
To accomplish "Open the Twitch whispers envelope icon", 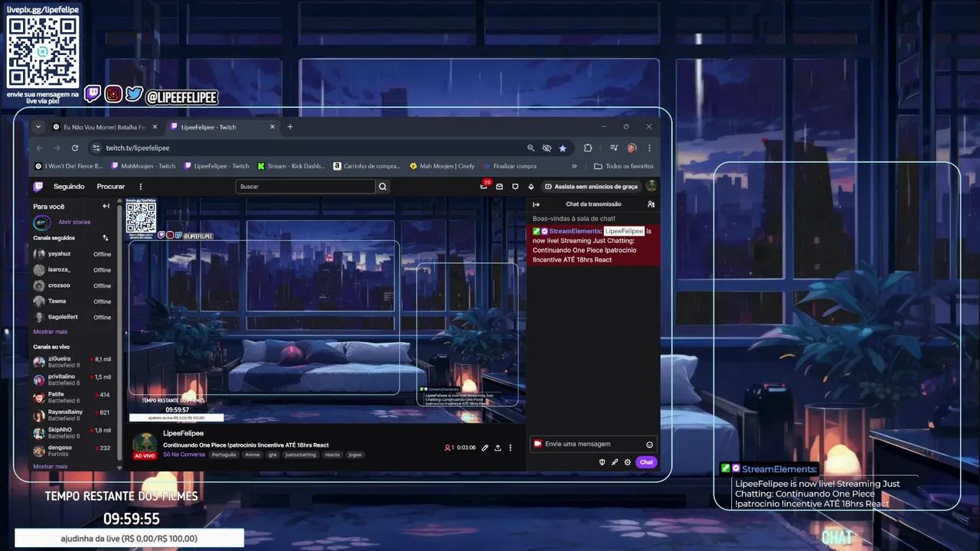I will coord(499,187).
